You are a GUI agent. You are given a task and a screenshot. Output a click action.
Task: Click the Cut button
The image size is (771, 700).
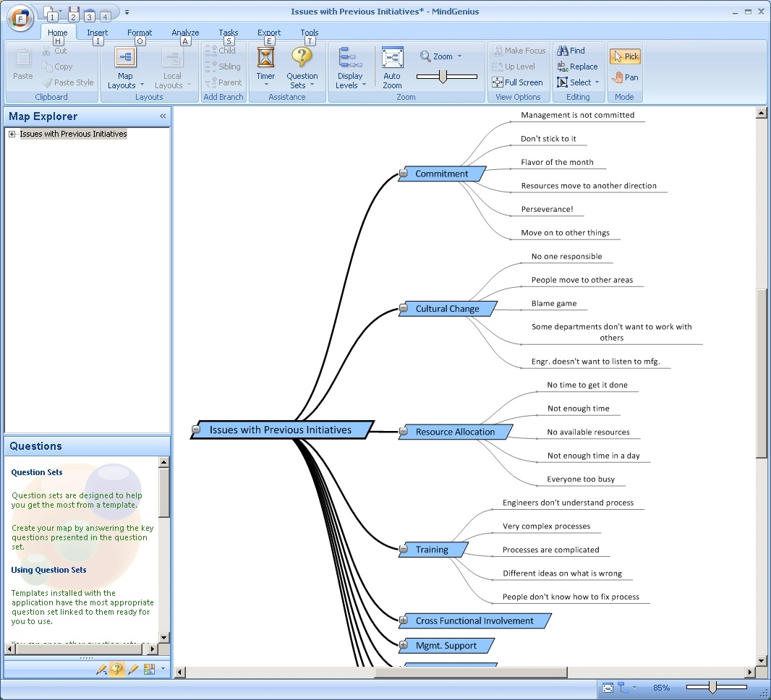(x=54, y=51)
